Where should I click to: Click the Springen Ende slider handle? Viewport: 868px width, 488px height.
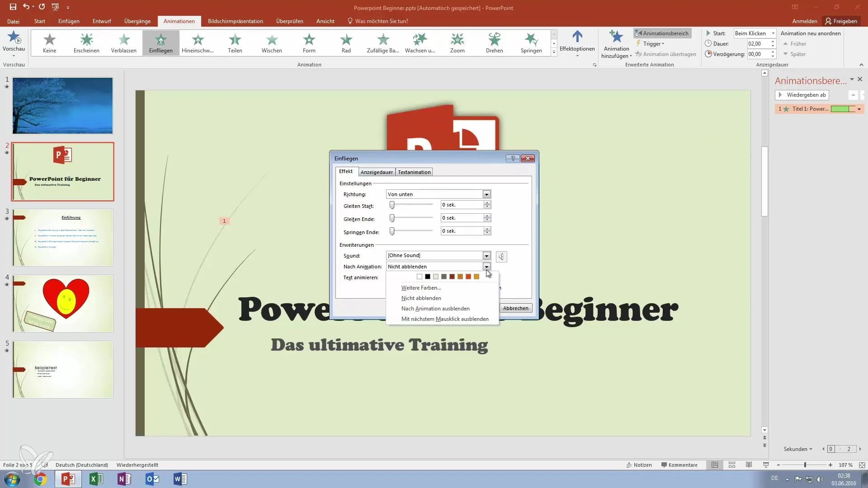point(392,231)
